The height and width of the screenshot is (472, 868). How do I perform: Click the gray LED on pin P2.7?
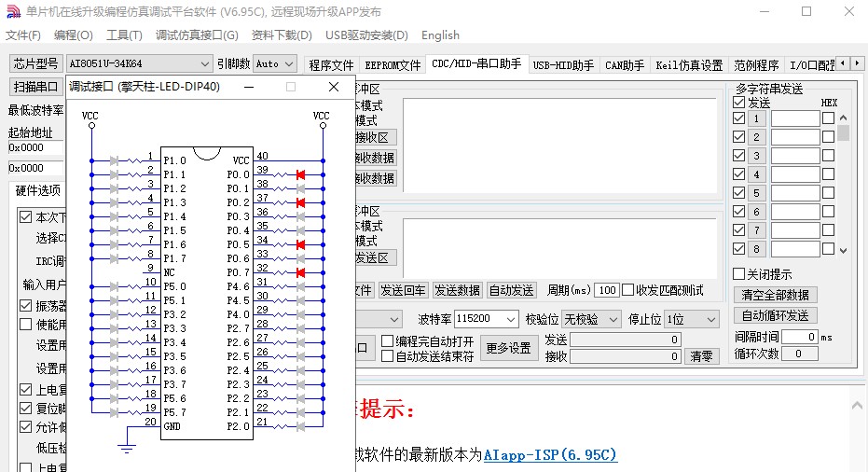[x=300, y=328]
